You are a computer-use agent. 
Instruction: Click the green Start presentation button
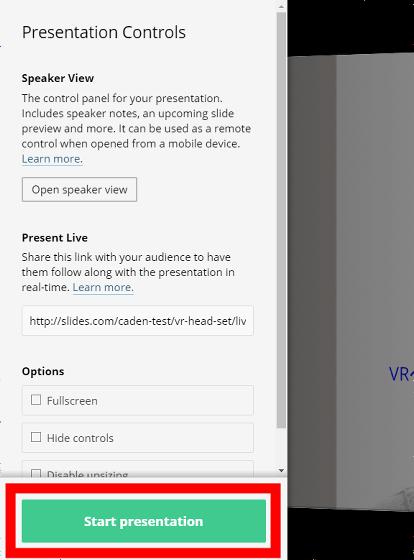[x=144, y=521]
